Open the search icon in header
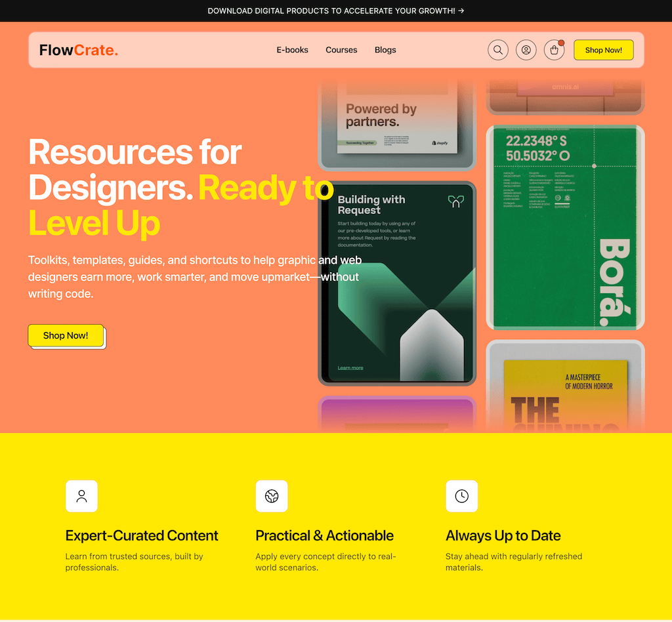The width and height of the screenshot is (672, 622). pos(498,50)
